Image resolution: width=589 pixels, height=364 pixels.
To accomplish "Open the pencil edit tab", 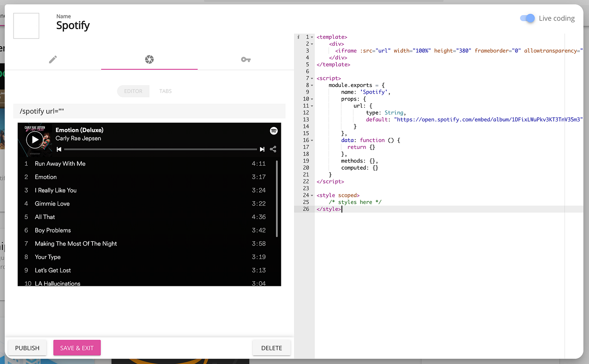I will pyautogui.click(x=53, y=60).
